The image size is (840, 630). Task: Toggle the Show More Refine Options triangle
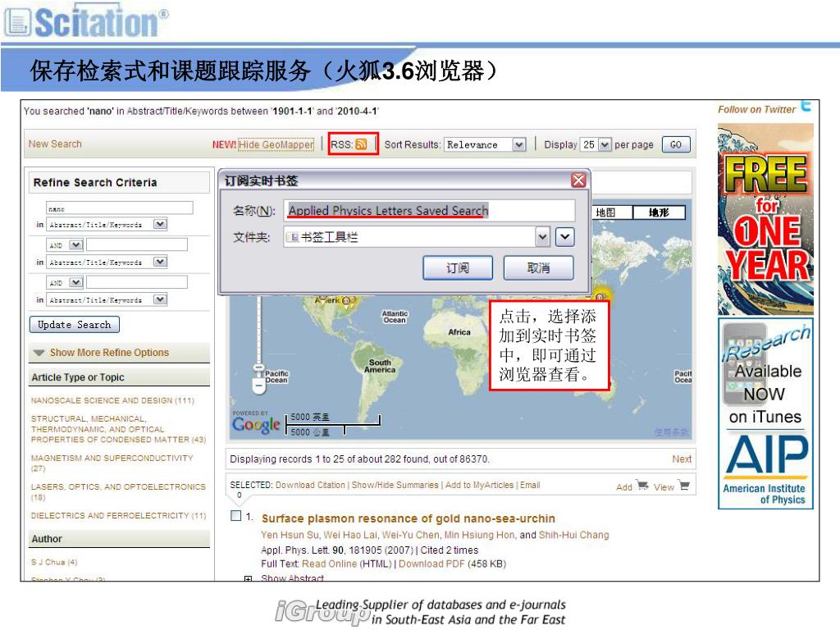click(39, 353)
